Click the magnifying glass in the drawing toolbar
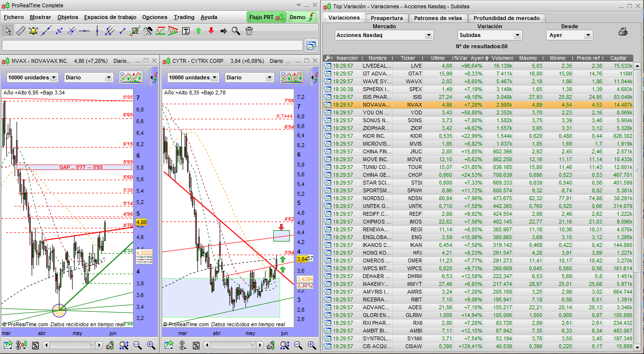This screenshot has width=644, height=354. click(x=236, y=31)
